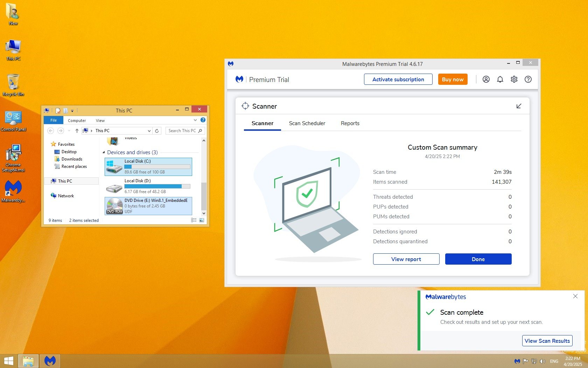Select the This PC desktop icon
This screenshot has height=368, width=588.
(x=13, y=50)
